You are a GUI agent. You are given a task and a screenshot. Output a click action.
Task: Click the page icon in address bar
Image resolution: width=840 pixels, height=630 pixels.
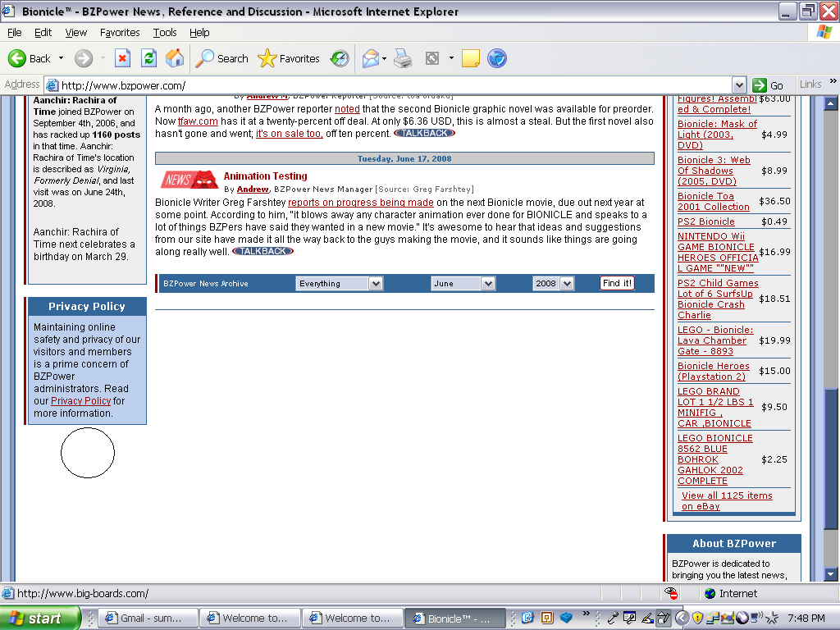(52, 85)
